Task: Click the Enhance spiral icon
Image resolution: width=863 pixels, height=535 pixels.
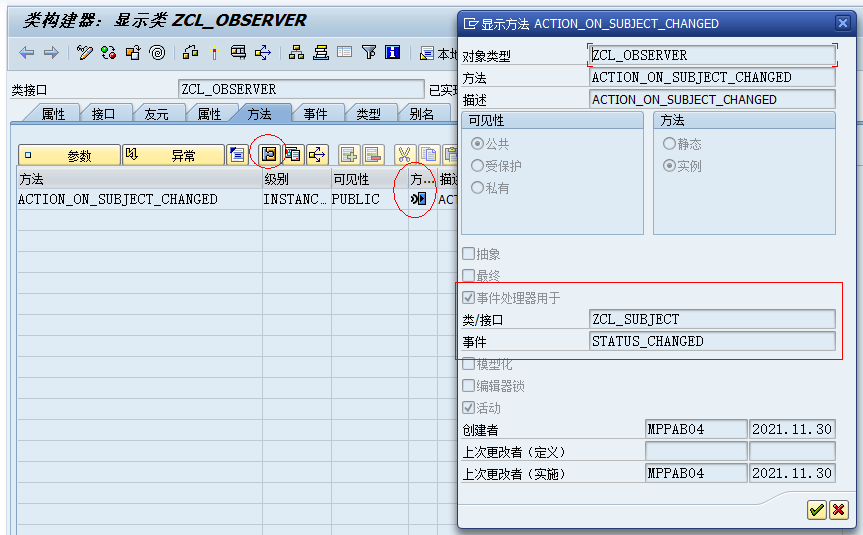Action: tap(157, 53)
